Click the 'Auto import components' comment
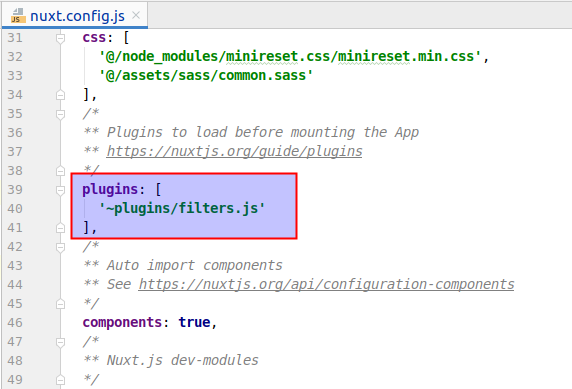572x389 pixels. tap(194, 265)
